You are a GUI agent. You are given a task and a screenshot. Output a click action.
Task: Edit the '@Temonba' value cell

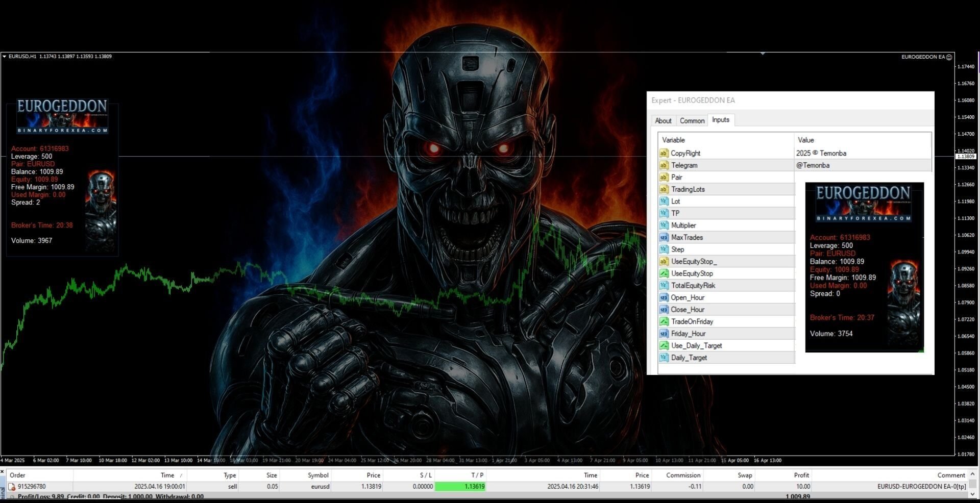[x=863, y=165]
